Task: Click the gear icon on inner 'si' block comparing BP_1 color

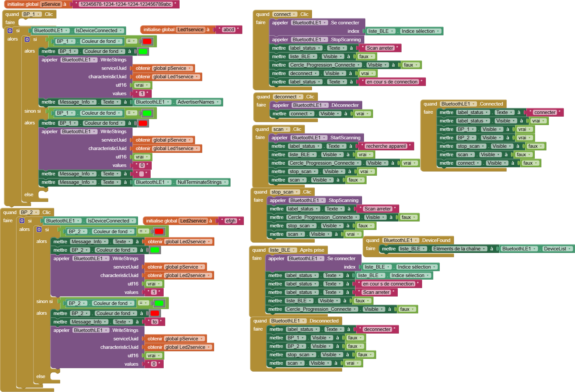Action: tap(27, 39)
